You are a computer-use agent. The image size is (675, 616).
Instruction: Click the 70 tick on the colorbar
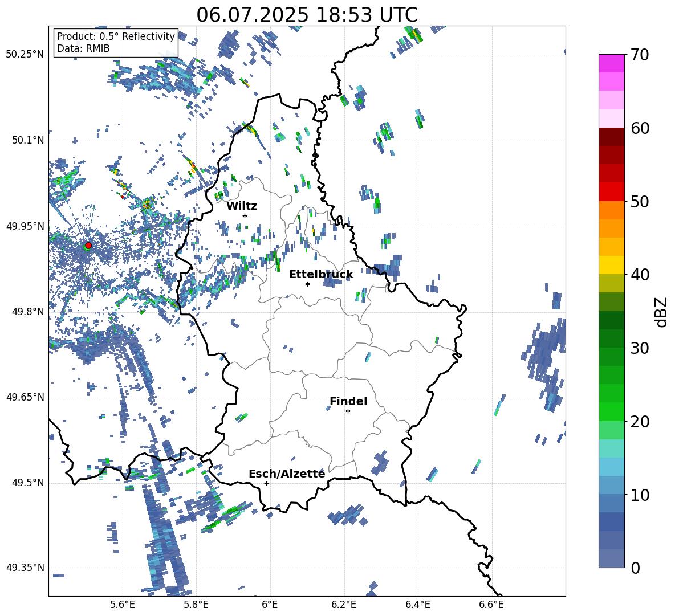coord(640,55)
